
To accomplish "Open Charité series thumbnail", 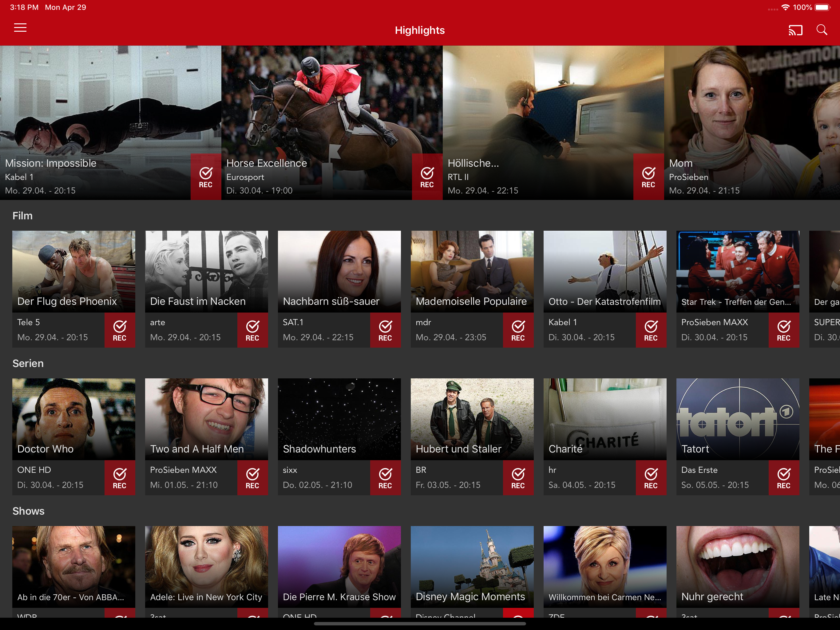I will coord(605,419).
